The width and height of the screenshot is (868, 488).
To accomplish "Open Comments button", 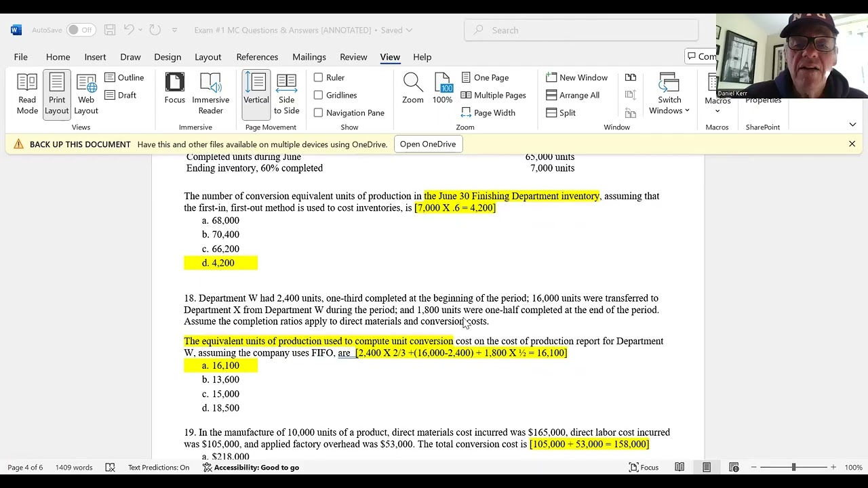I will 701,56.
